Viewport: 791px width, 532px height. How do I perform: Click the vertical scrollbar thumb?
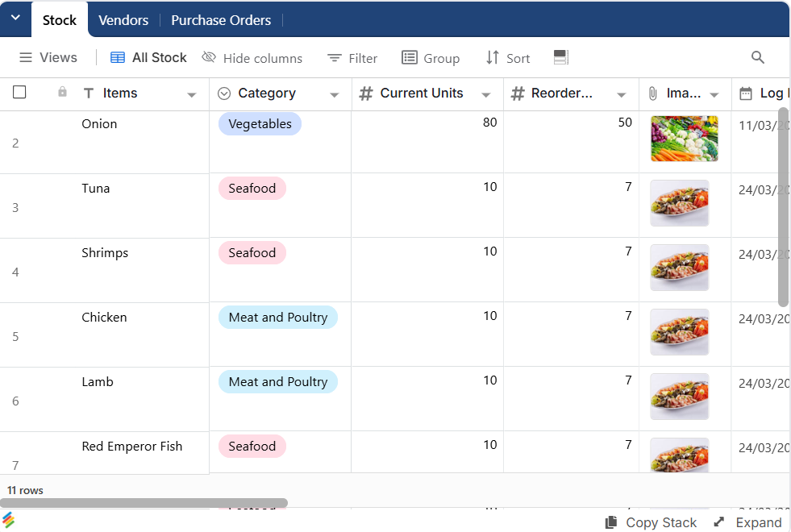tap(783, 206)
